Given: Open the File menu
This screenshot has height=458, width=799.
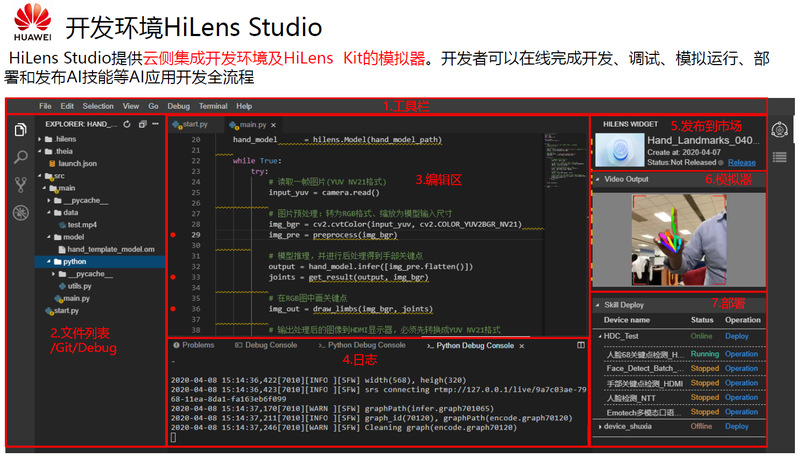Looking at the screenshot, I should tap(45, 106).
